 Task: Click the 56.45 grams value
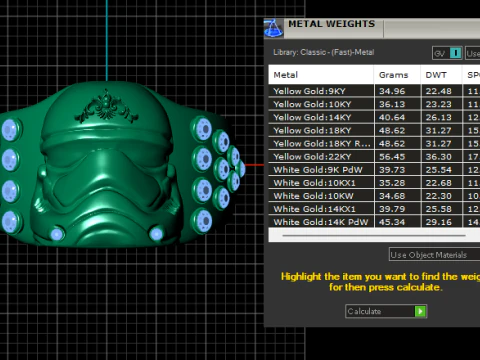tap(392, 156)
